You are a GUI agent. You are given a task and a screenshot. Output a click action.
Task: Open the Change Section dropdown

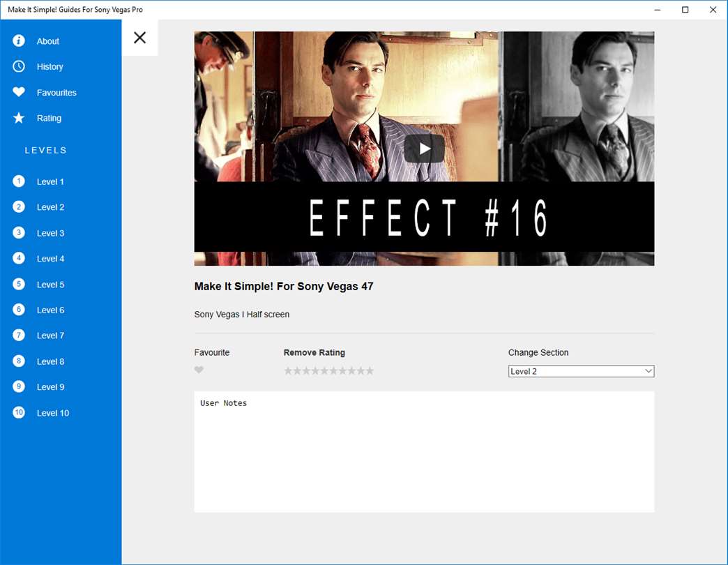582,371
